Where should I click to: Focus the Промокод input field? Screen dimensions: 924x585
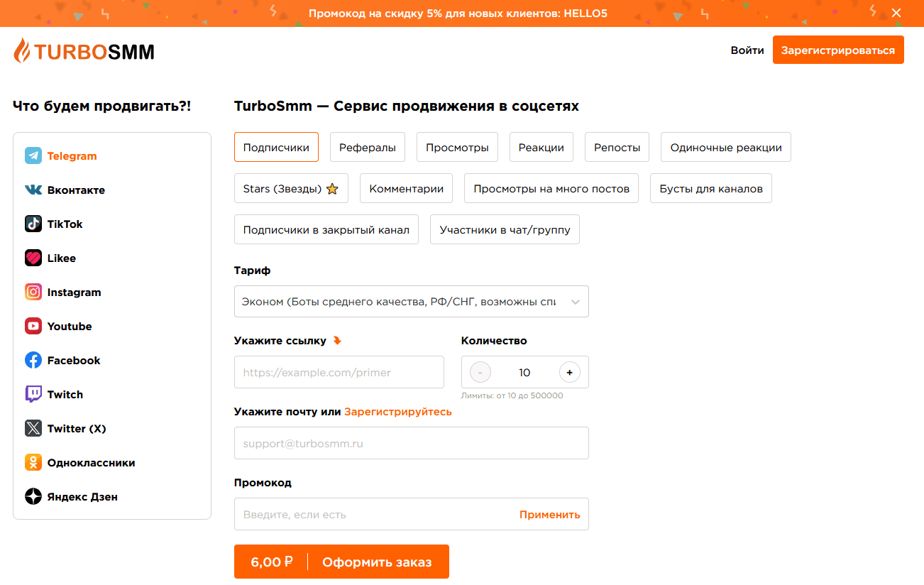tap(375, 514)
